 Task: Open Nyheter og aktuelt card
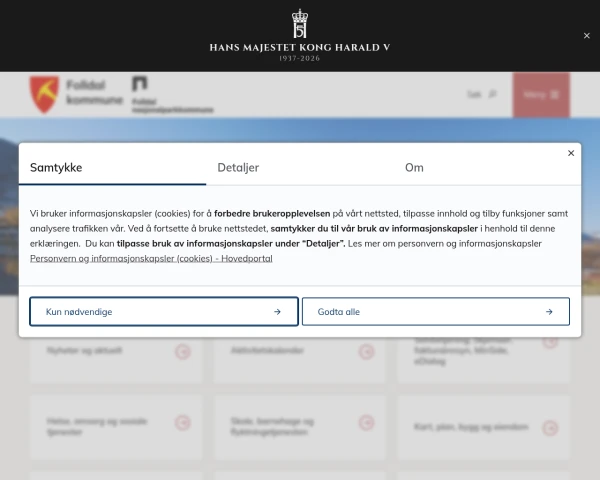click(x=116, y=360)
